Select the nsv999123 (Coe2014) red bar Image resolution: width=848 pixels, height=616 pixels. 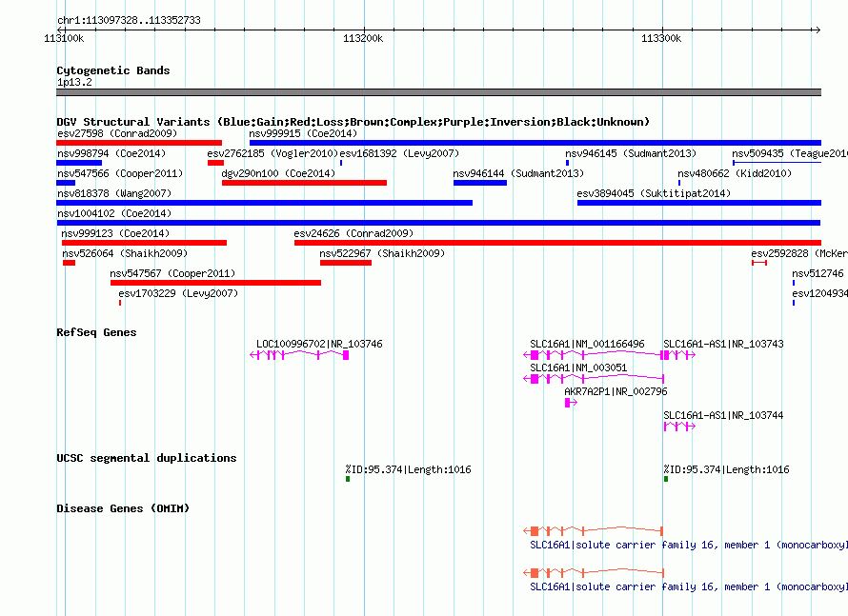[x=145, y=243]
